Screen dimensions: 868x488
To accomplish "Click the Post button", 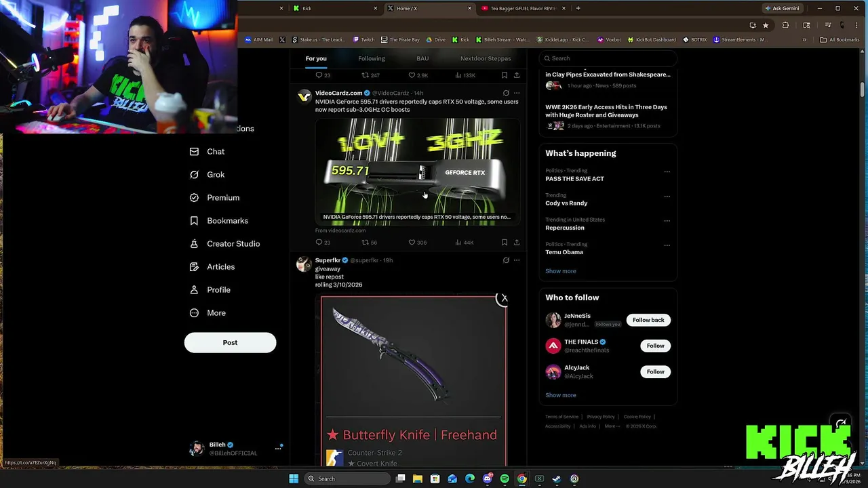I will pyautogui.click(x=230, y=342).
